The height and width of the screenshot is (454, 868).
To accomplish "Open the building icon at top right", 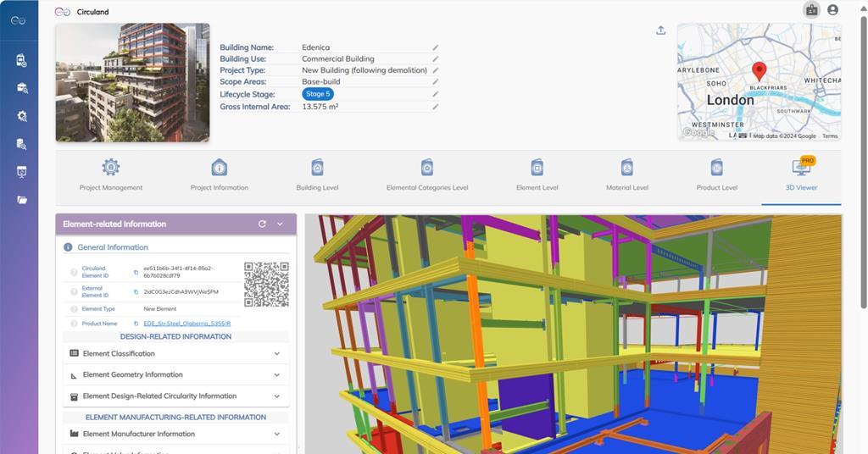I will click(x=811, y=10).
